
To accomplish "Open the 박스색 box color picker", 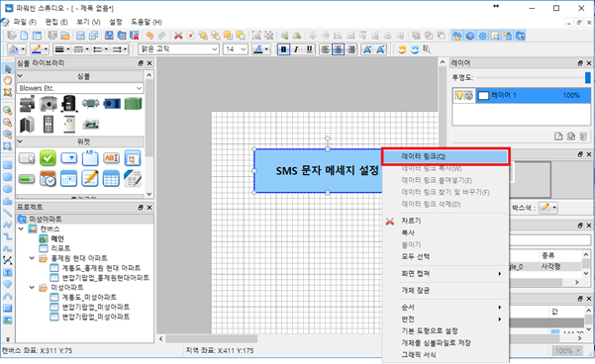I will 547,208.
